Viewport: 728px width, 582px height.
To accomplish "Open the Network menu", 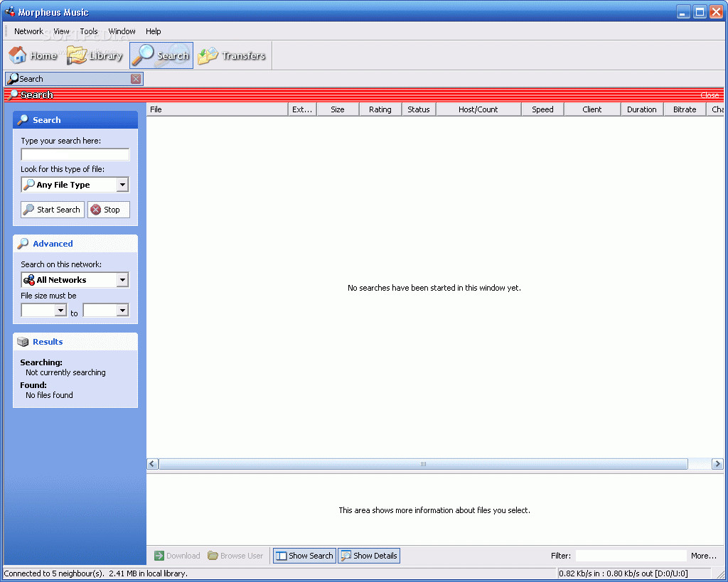I will tap(28, 31).
